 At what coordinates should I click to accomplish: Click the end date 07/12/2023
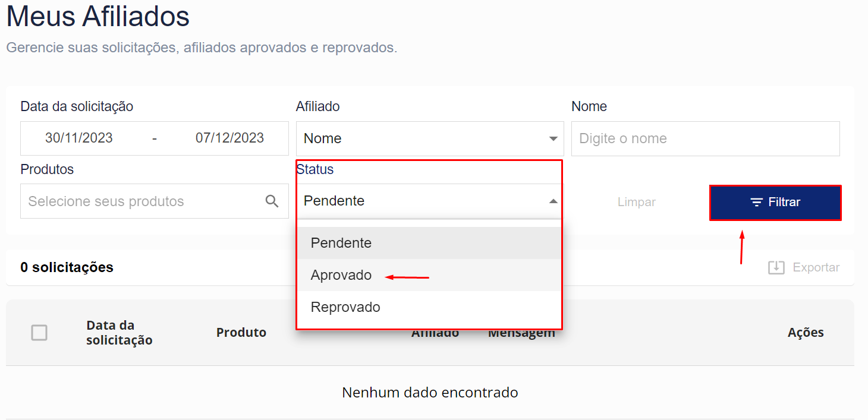click(229, 138)
